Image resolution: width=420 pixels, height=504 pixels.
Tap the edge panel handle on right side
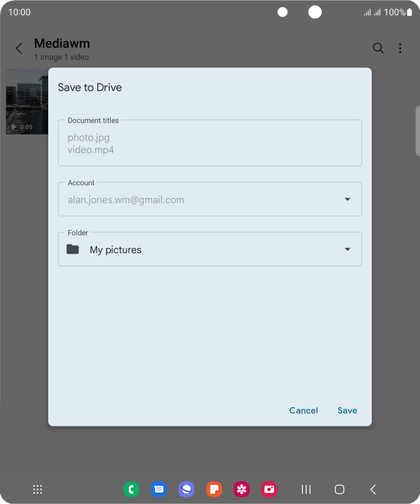pos(418,131)
